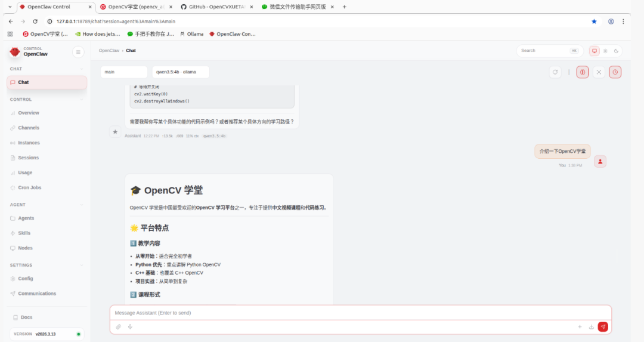Image resolution: width=644 pixels, height=342 pixels.
Task: Click the OpenClaw red logo
Action: pyautogui.click(x=15, y=52)
